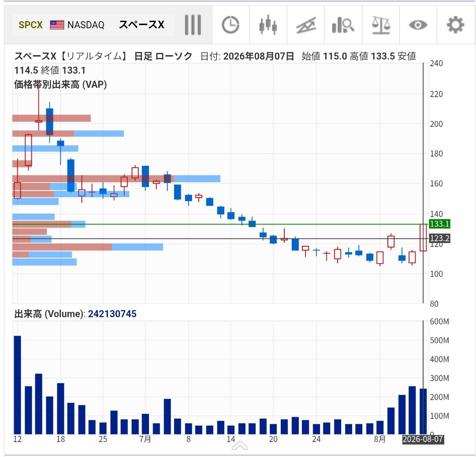Viewport: 476px width, 457px height.
Task: Click the 600M volume axis label
Action: click(439, 322)
